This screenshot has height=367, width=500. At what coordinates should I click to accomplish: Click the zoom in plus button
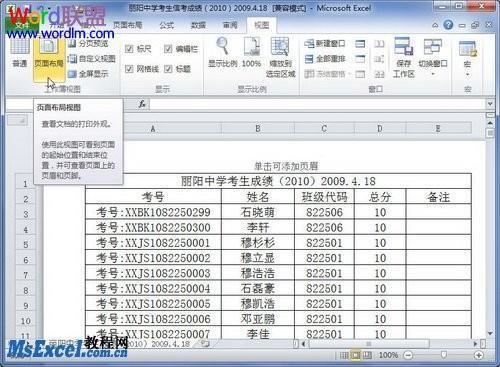(x=479, y=355)
